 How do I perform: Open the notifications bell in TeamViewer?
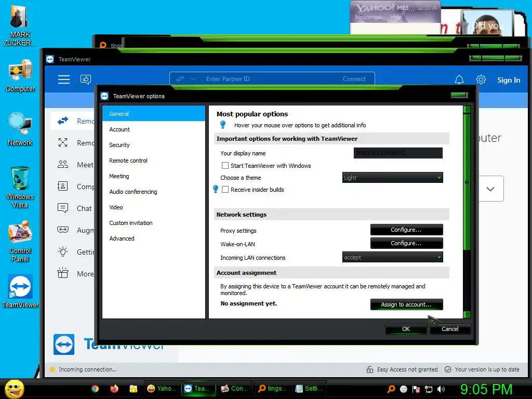(x=459, y=79)
